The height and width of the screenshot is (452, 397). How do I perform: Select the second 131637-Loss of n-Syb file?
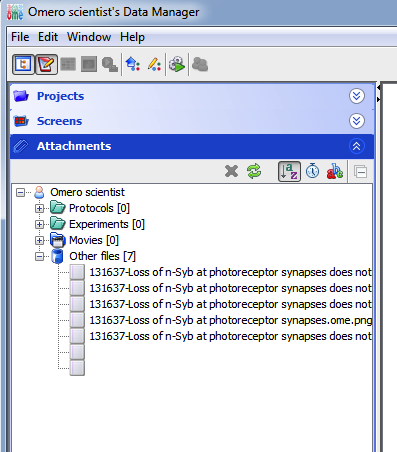point(230,288)
